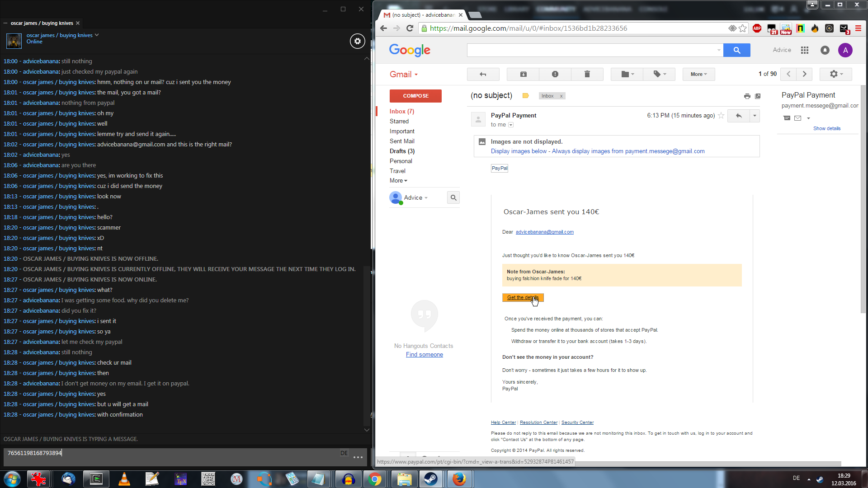
Task: Click back to inbox arrow button
Action: (x=483, y=74)
